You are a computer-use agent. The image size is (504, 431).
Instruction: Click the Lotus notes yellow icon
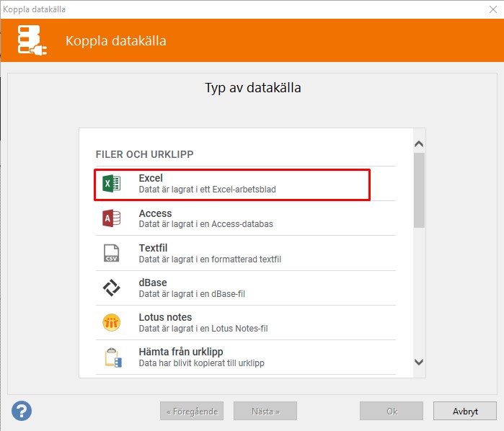tap(111, 322)
